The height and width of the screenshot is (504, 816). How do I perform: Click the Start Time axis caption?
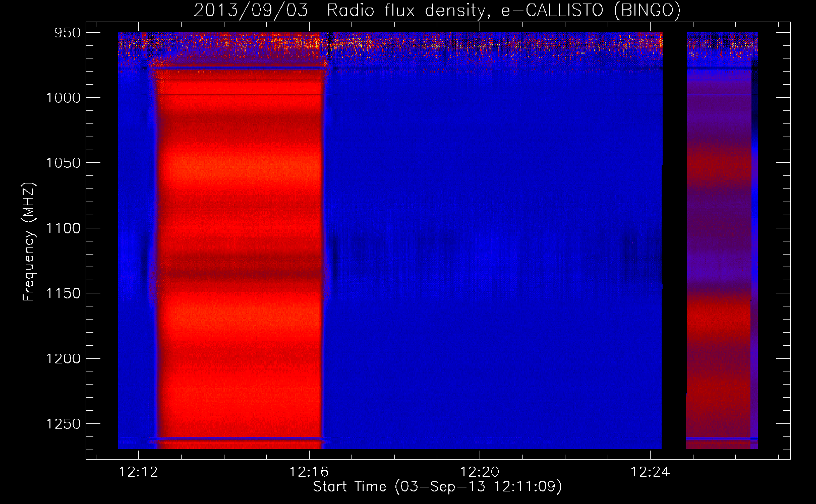coord(437,487)
